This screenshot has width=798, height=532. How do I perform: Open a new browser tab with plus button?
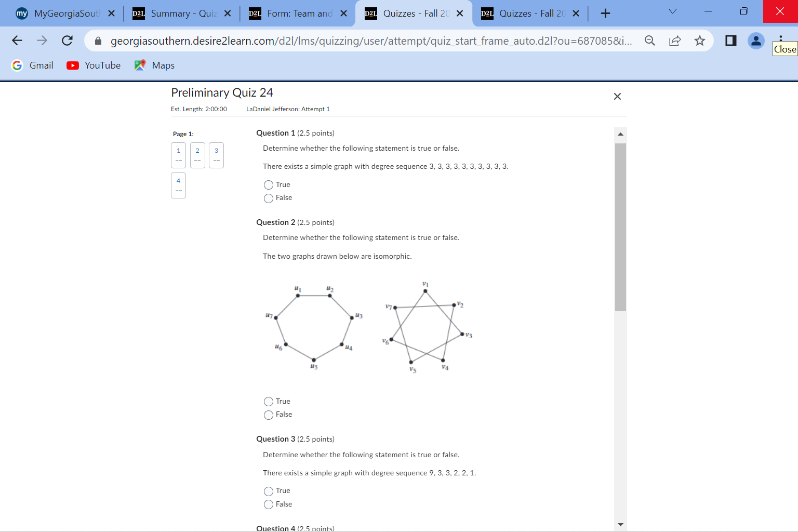[605, 13]
